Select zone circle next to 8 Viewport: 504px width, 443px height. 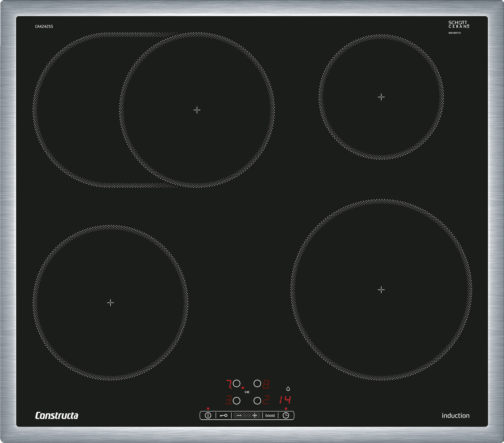[x=257, y=384]
